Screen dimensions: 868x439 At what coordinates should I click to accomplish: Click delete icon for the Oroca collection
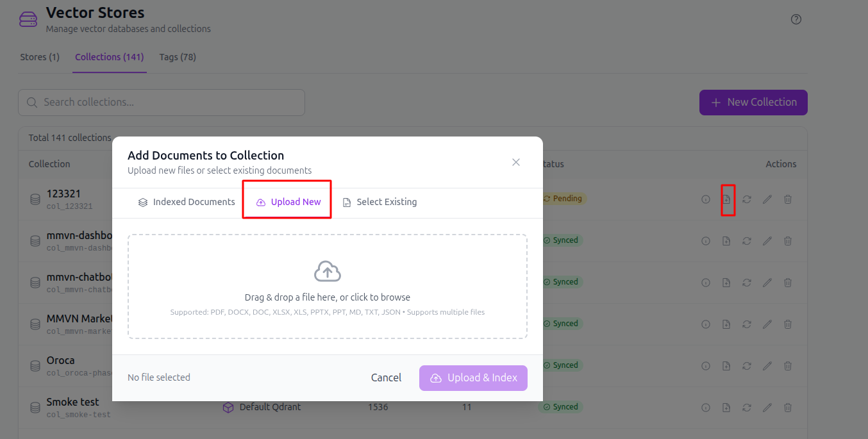tap(788, 366)
